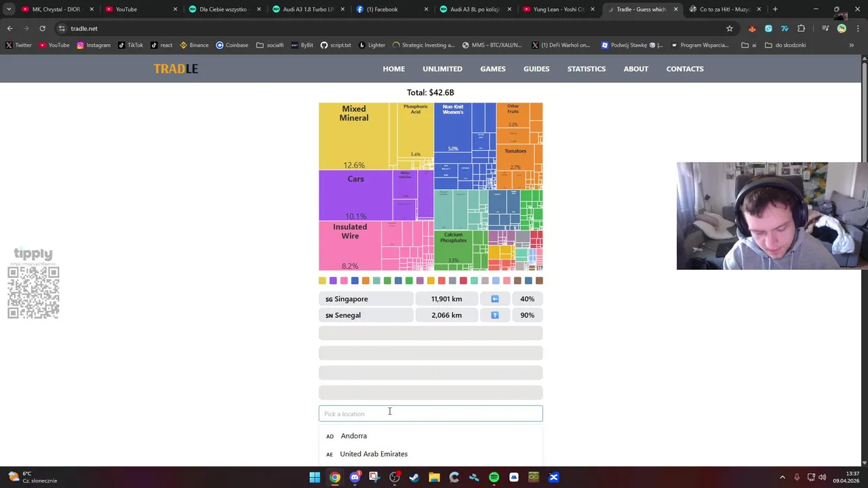Click the Cars treemap block
This screenshot has height=488, width=868.
355,195
